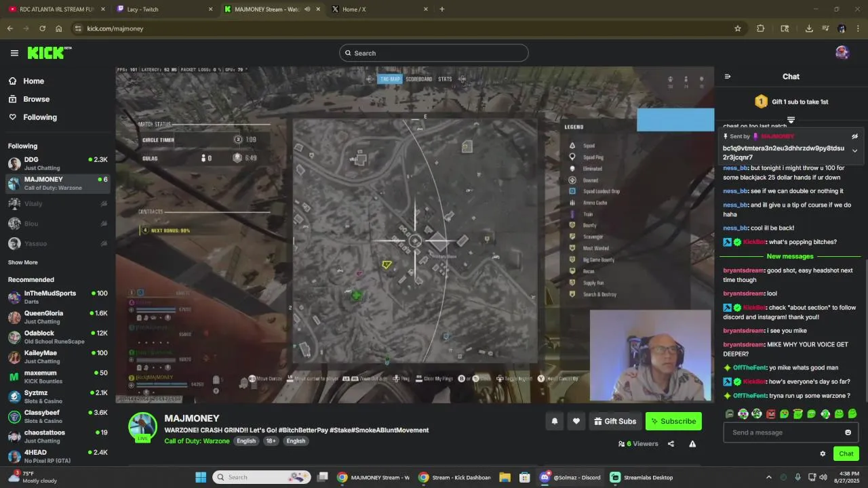Click first gray emote in chat emote row
The image size is (868, 488).
(730, 413)
